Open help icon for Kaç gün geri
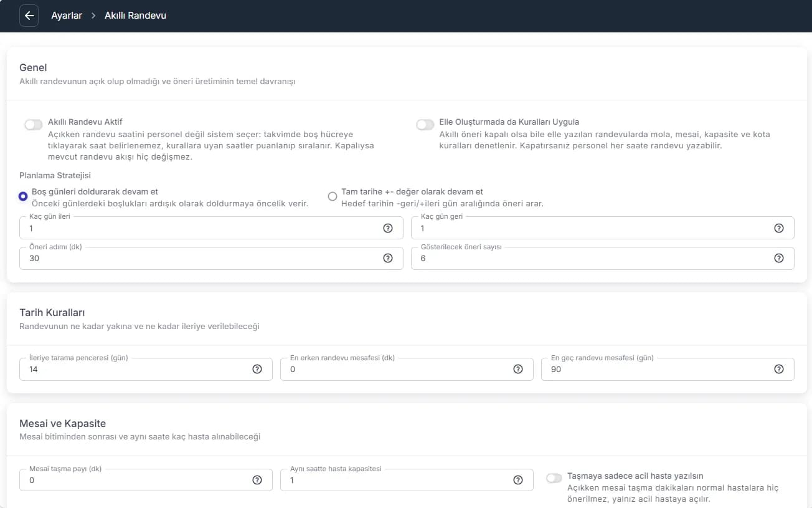 click(x=779, y=228)
